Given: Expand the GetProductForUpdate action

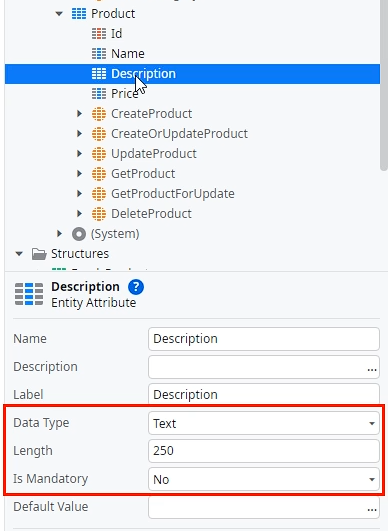Looking at the screenshot, I should [x=79, y=194].
